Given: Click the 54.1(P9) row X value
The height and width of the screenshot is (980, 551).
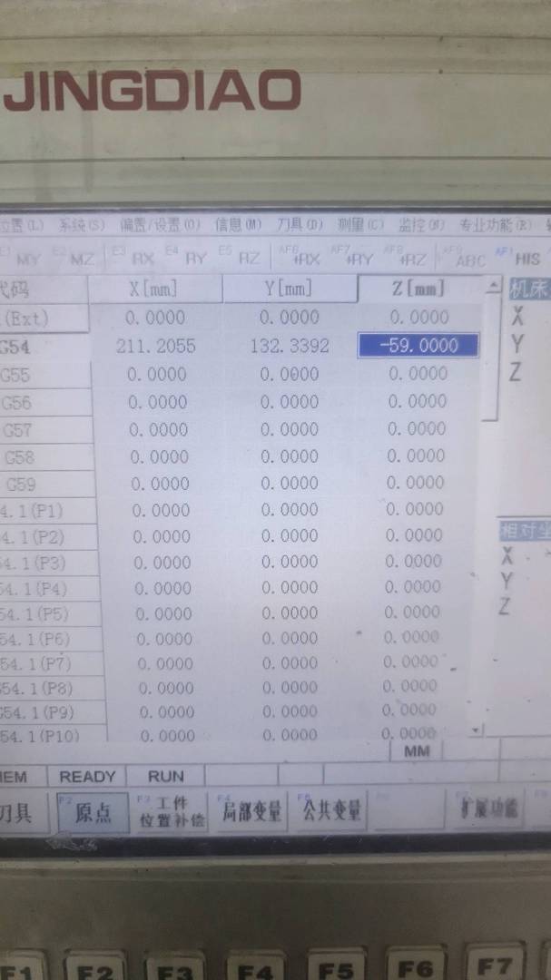Looking at the screenshot, I should [x=168, y=712].
